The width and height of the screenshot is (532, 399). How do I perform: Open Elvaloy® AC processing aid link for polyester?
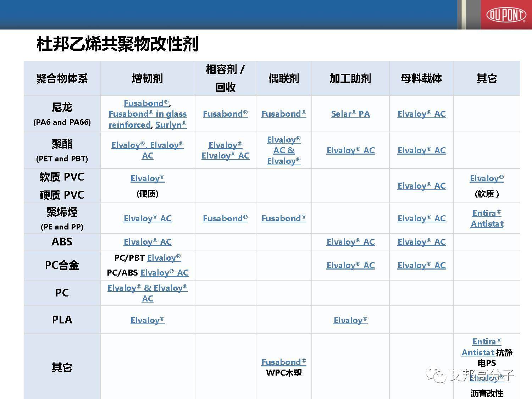350,150
